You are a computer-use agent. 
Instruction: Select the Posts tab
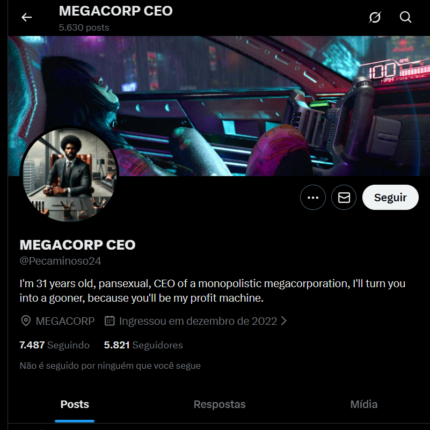pos(75,404)
